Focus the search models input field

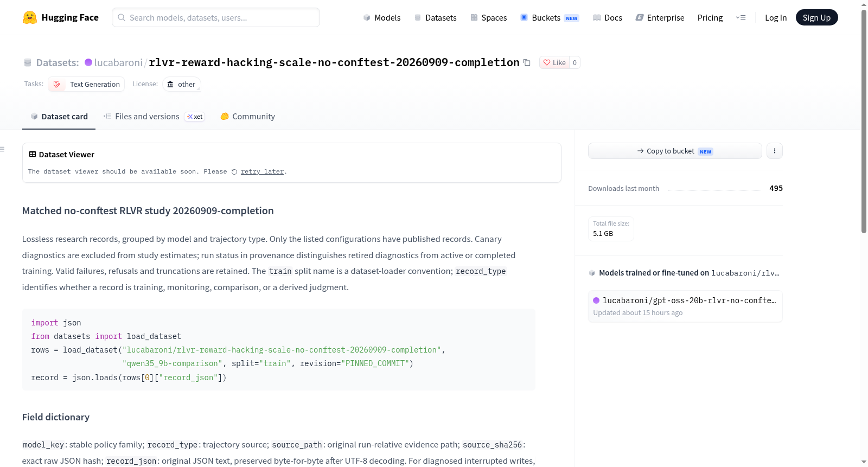(x=216, y=17)
